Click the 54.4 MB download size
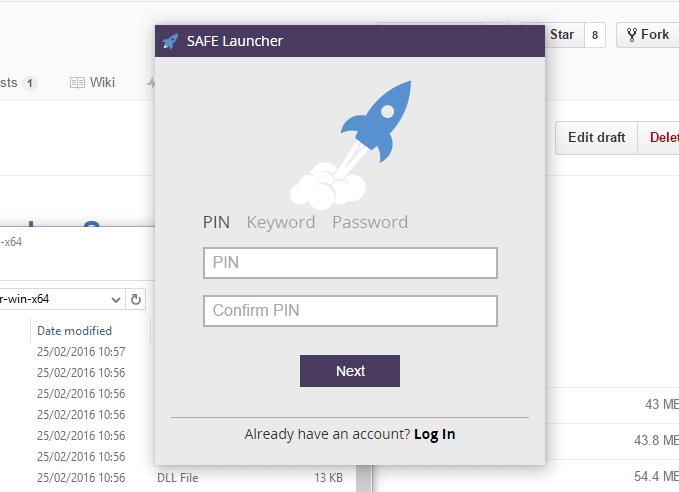679x492 pixels. 656,476
